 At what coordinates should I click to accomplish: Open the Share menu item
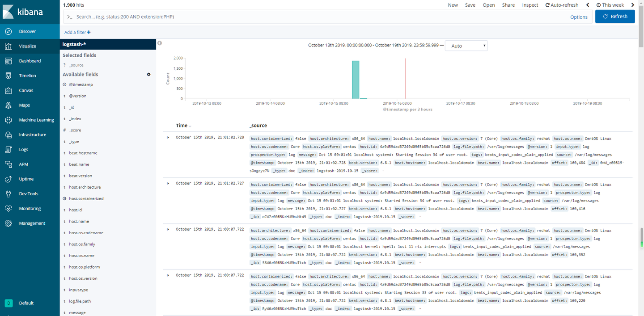[x=508, y=5]
